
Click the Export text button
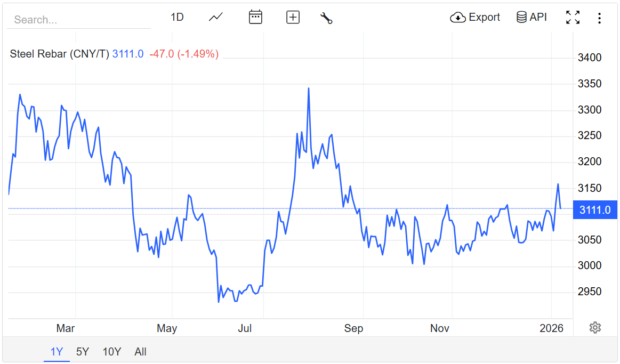click(x=484, y=17)
